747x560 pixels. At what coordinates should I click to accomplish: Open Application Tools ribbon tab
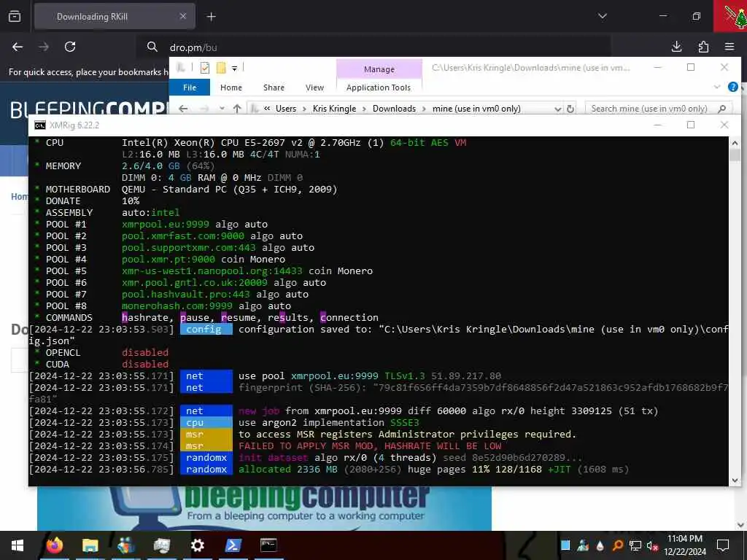pyautogui.click(x=379, y=87)
